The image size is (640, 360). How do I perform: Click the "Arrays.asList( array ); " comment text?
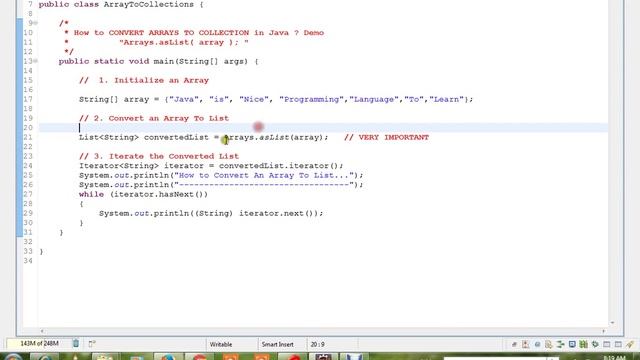click(184, 42)
